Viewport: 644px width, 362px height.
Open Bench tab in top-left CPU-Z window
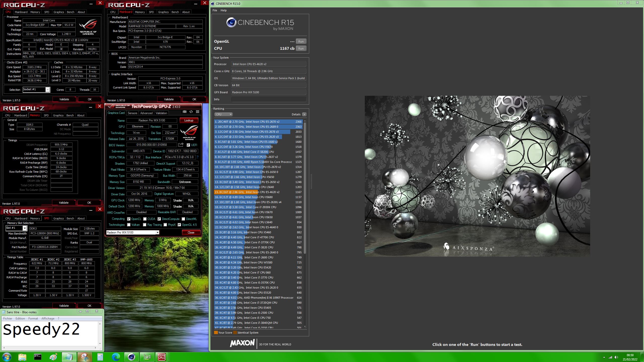click(71, 12)
